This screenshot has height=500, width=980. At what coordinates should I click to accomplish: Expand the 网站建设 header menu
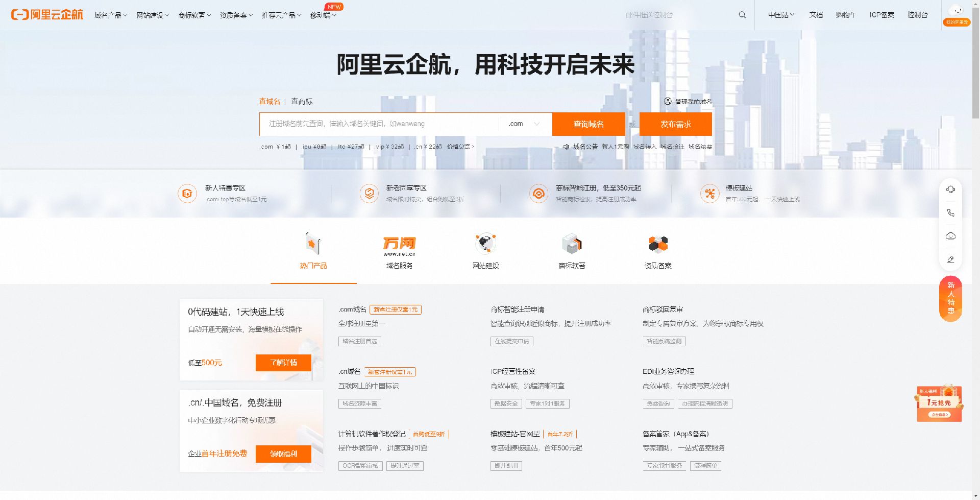pos(153,15)
